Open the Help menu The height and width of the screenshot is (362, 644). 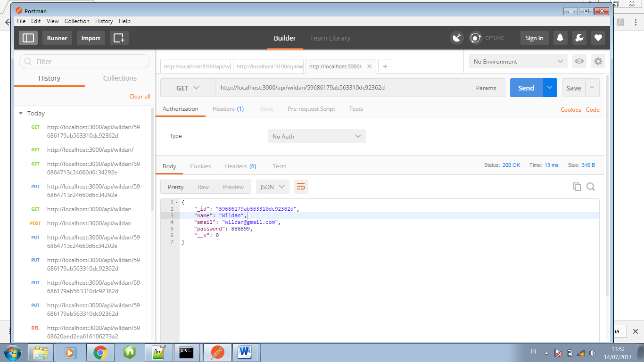click(x=124, y=21)
